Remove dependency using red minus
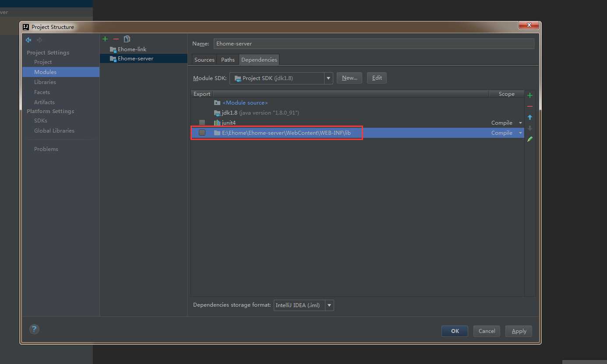Viewport: 607px width, 364px height. (530, 106)
